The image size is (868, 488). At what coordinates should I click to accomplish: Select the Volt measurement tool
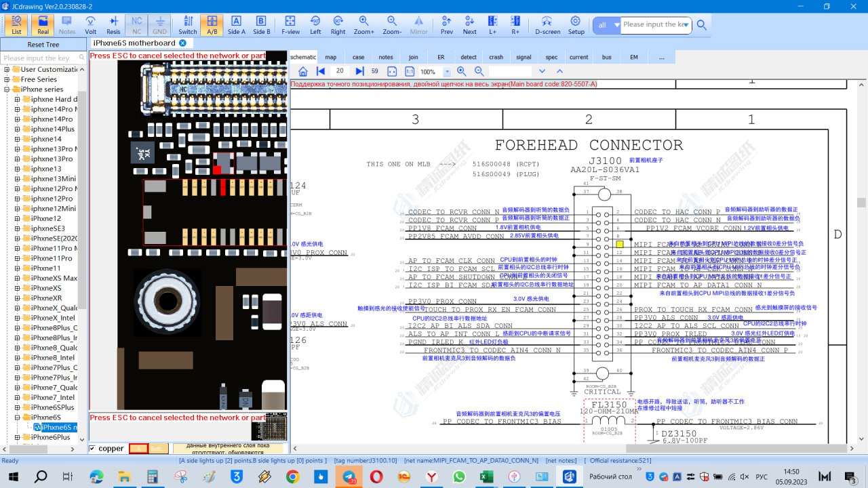click(x=90, y=25)
